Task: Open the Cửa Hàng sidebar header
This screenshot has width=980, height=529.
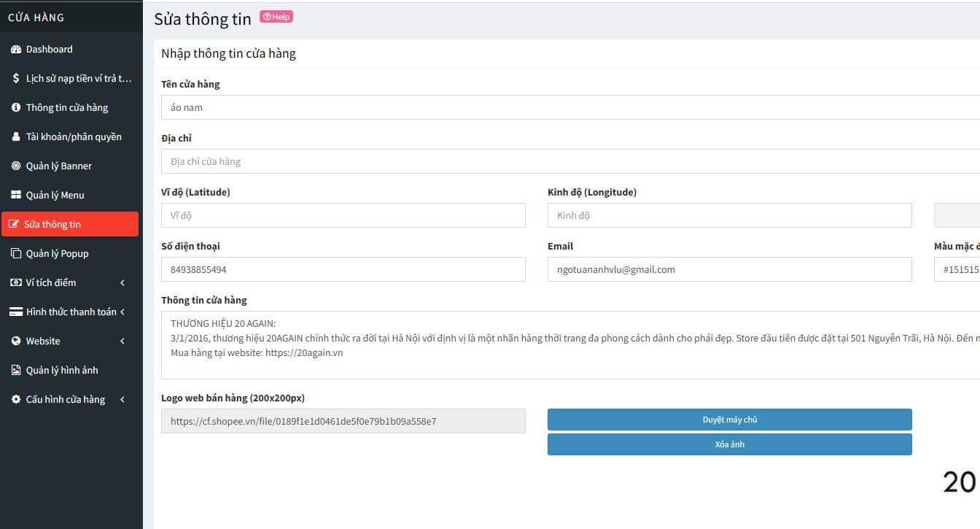Action: (x=36, y=17)
